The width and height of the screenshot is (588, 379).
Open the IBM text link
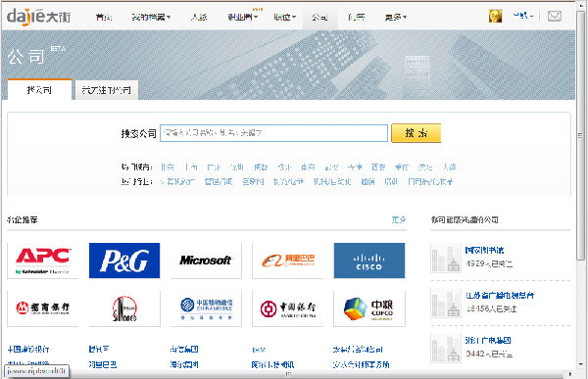tap(259, 350)
